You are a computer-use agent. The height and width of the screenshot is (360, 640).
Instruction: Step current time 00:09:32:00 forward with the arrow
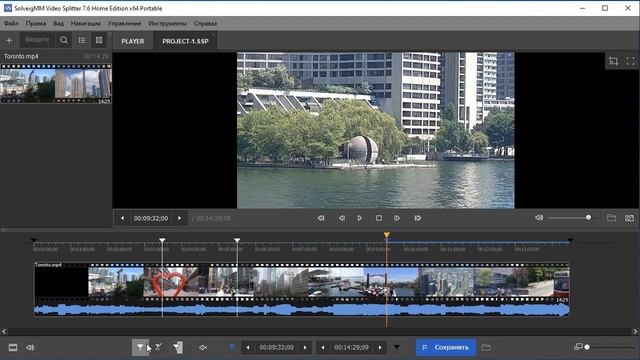pyautogui.click(x=305, y=348)
